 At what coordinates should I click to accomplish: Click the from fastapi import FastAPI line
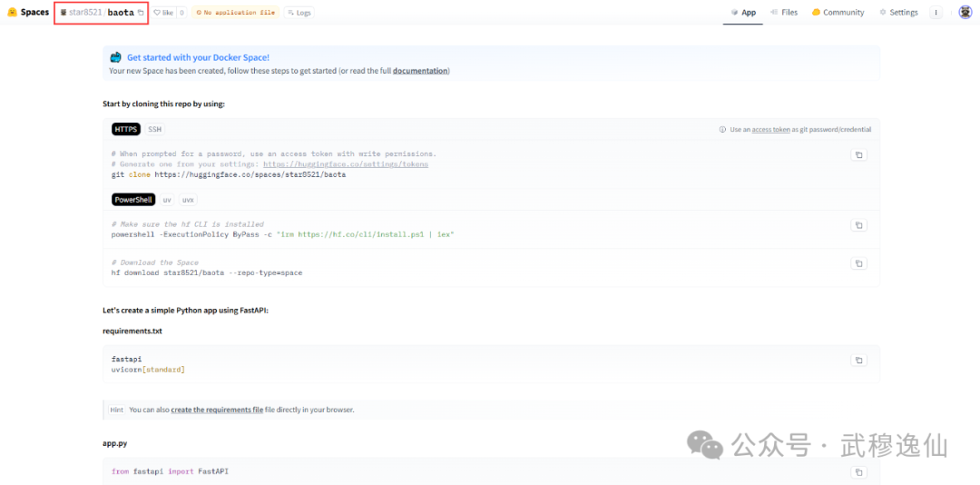[x=170, y=470]
